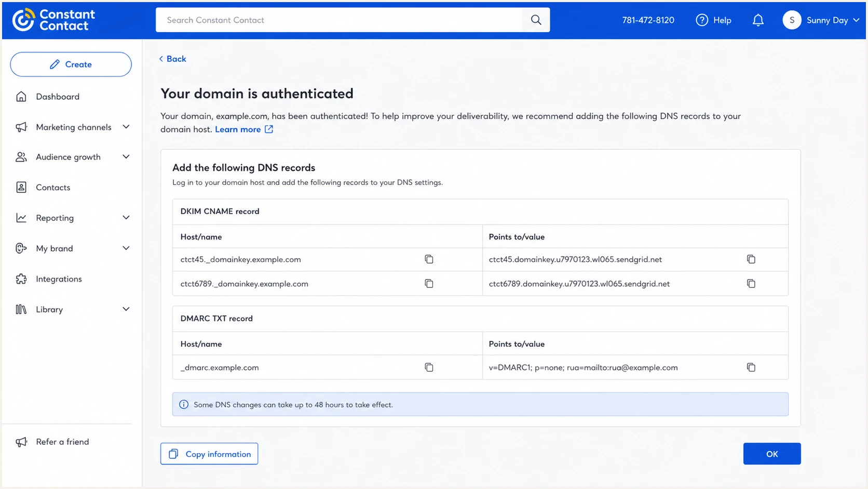868x489 pixels.
Task: Click the Refer a friend megaphone icon
Action: [x=21, y=442]
